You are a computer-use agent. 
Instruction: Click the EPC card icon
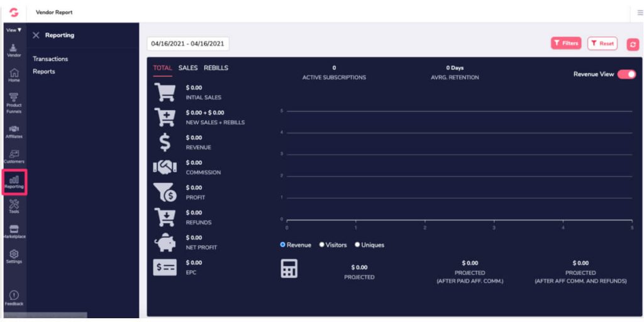165,267
